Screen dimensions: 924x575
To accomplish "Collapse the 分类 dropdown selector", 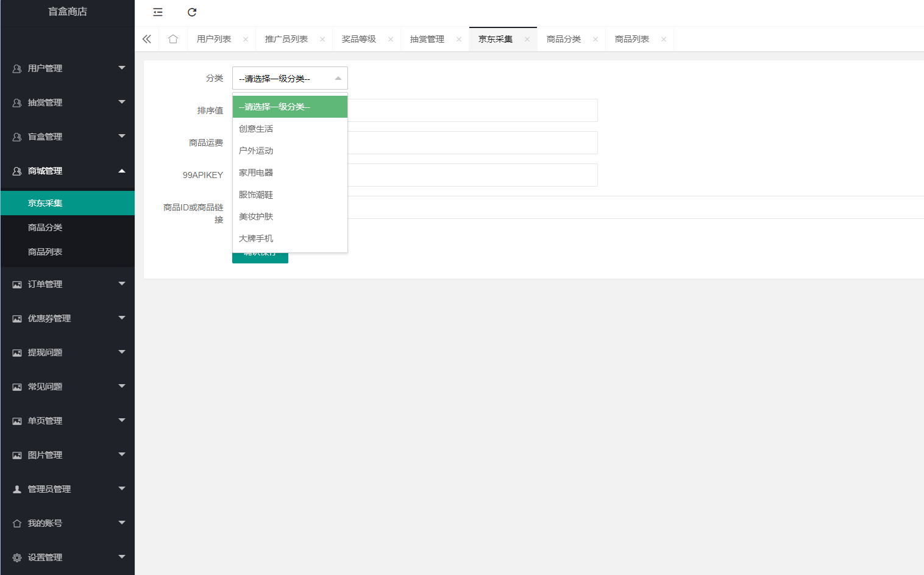I will click(x=290, y=78).
